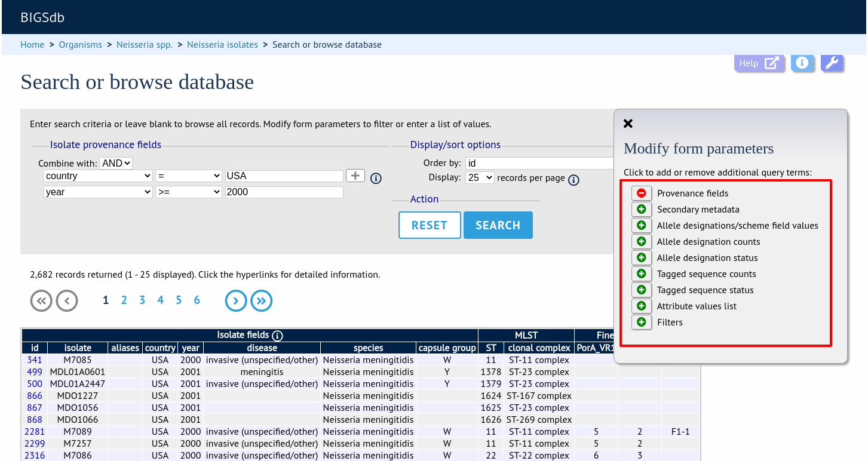Add Filters query term
868x461 pixels.
642,322
